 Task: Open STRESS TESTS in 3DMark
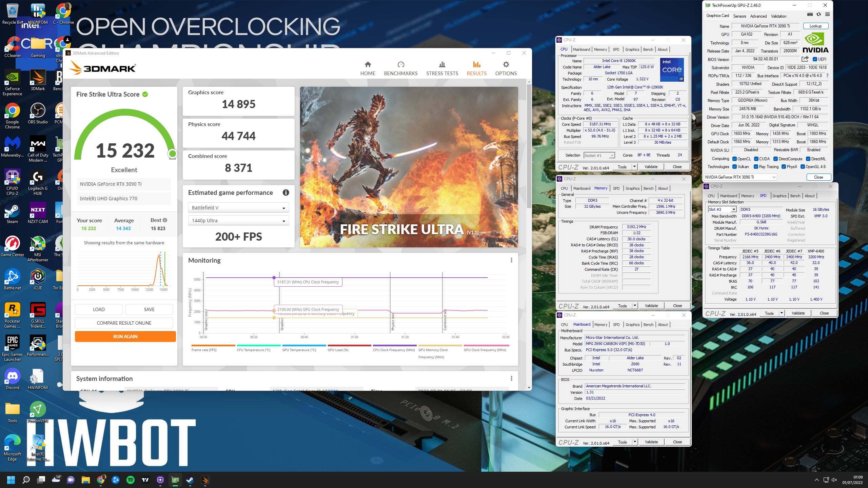(442, 69)
